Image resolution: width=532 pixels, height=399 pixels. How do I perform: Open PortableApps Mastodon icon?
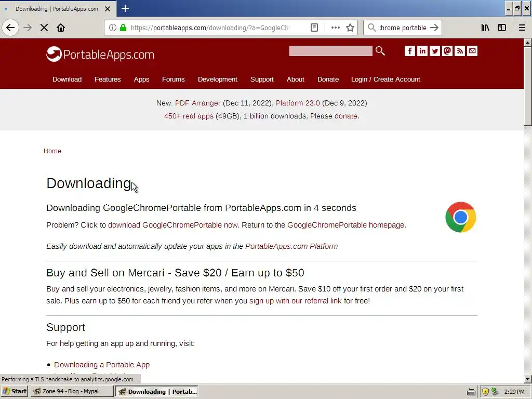(x=447, y=51)
